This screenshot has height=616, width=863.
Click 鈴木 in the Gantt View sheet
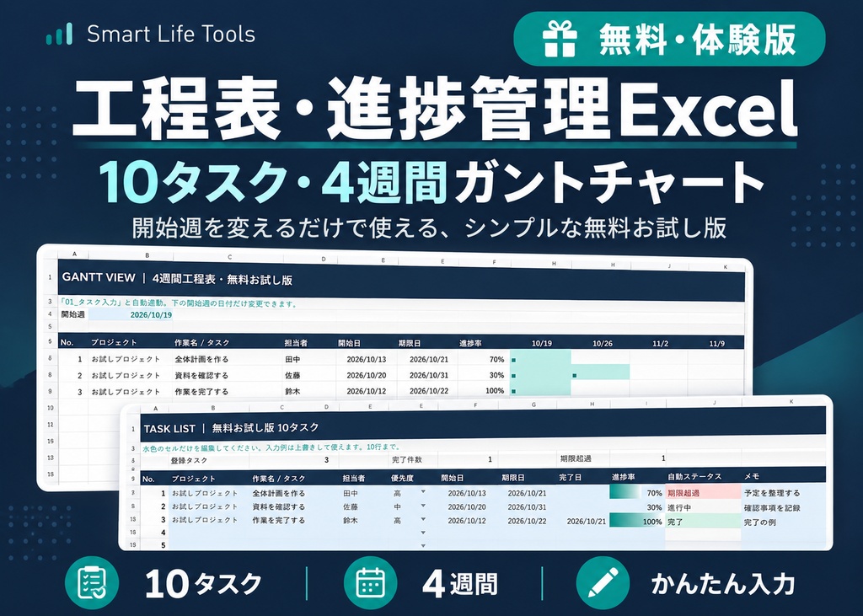pyautogui.click(x=292, y=391)
